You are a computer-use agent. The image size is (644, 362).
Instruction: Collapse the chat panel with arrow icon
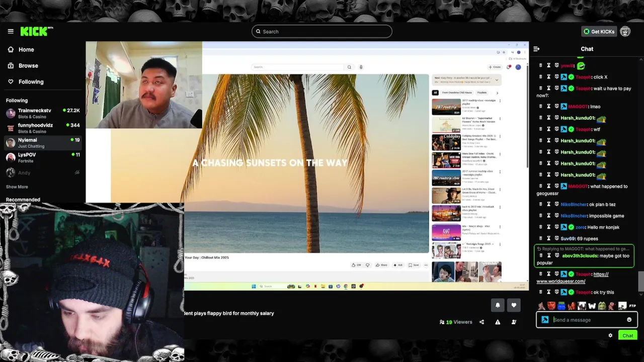pos(536,49)
